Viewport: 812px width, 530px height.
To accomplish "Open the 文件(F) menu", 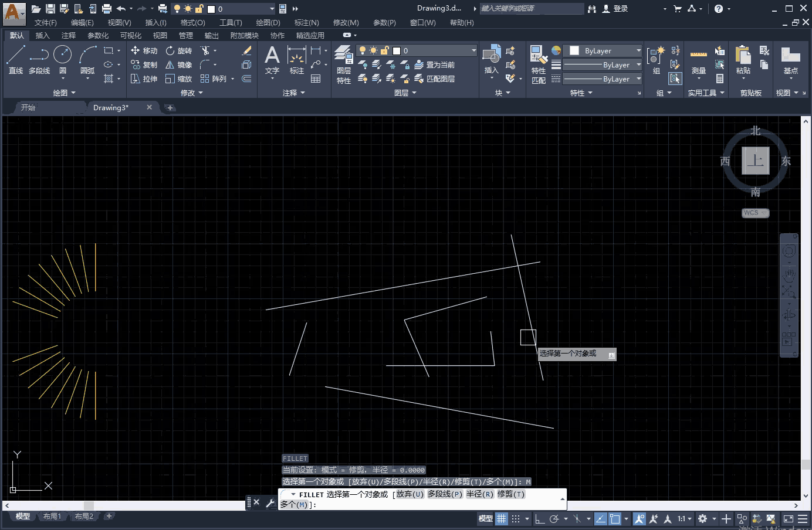I will (x=45, y=22).
